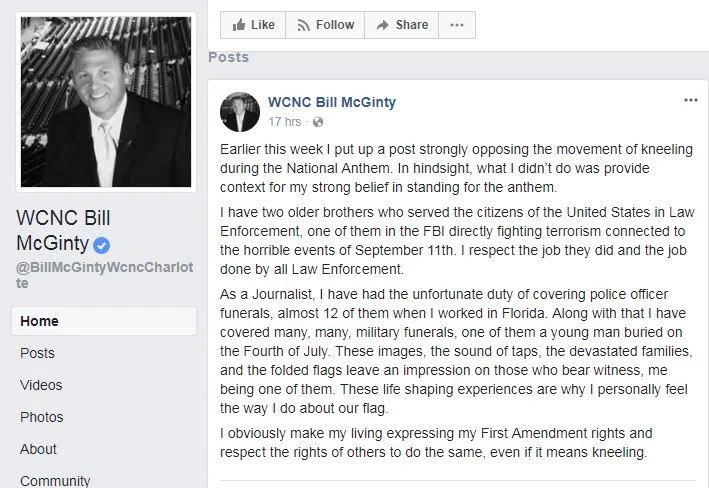
Task: Click the blue verified badge icon
Action: point(101,246)
